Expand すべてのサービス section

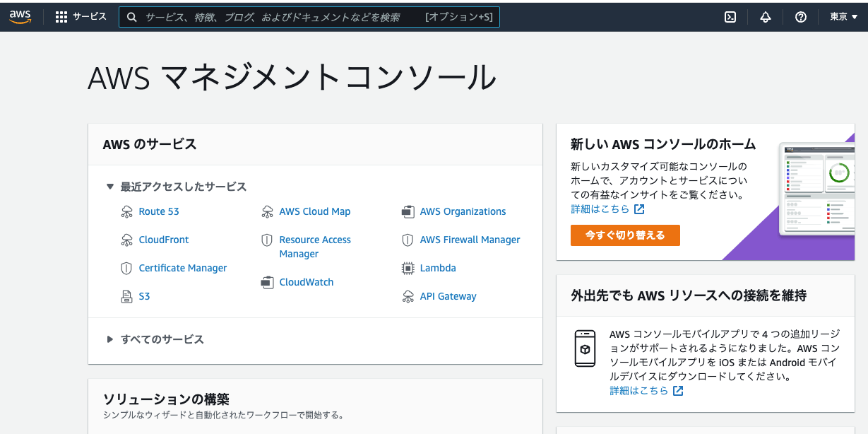[x=155, y=339]
